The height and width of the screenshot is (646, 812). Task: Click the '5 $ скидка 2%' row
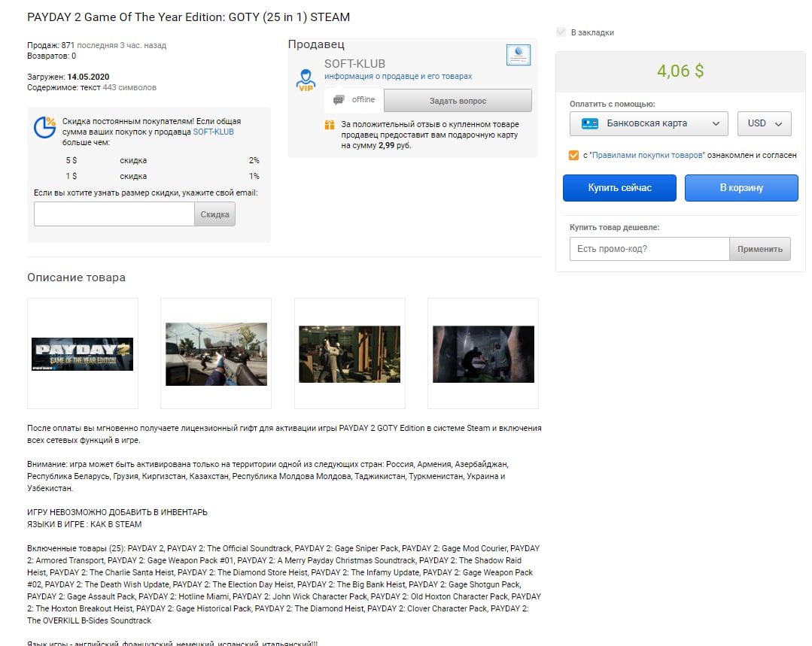tap(162, 160)
